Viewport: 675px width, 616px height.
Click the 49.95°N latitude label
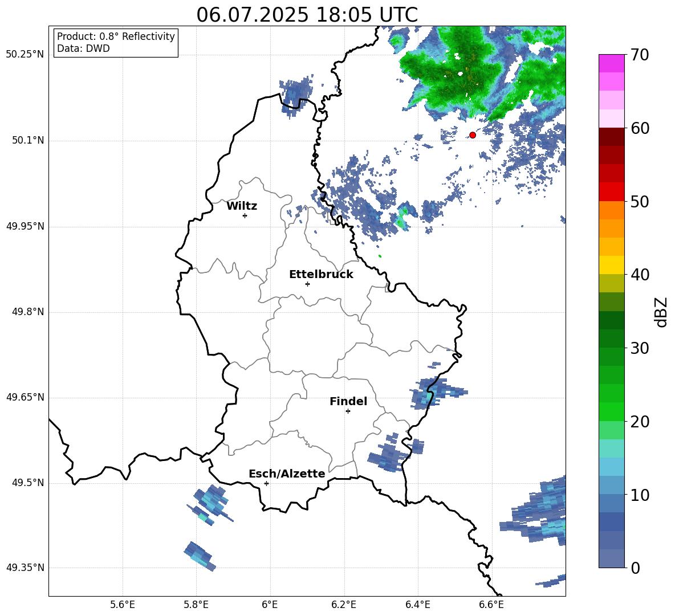click(x=25, y=226)
